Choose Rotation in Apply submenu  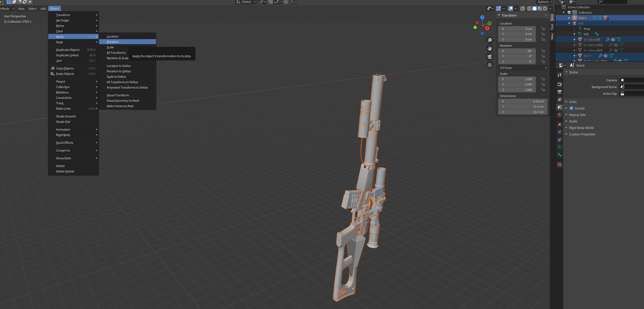113,42
